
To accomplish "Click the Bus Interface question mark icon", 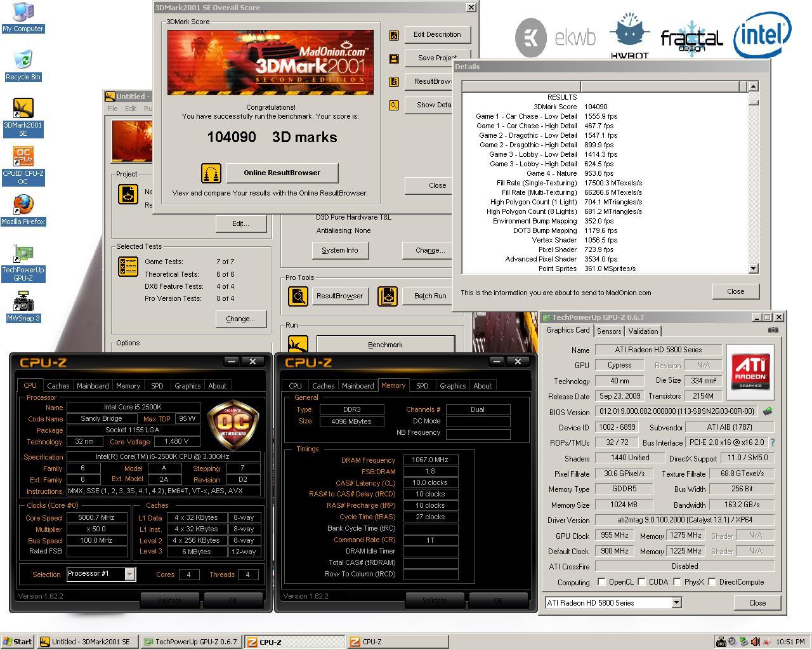I will coord(772,442).
